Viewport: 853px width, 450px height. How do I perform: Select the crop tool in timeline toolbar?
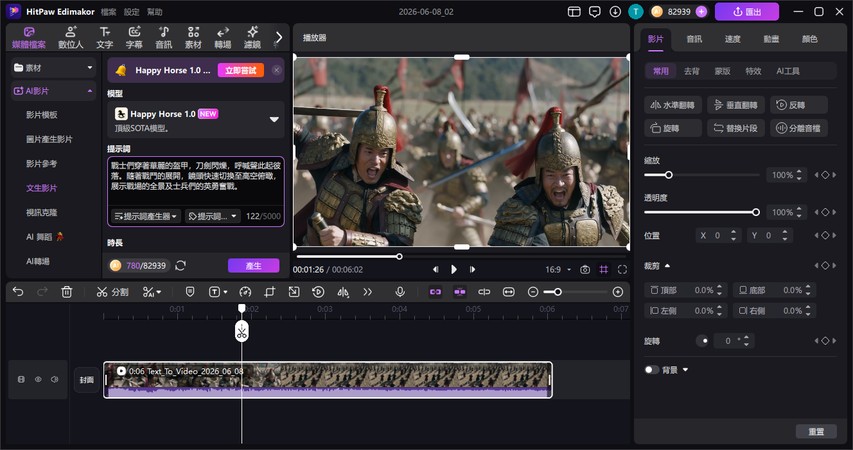269,292
